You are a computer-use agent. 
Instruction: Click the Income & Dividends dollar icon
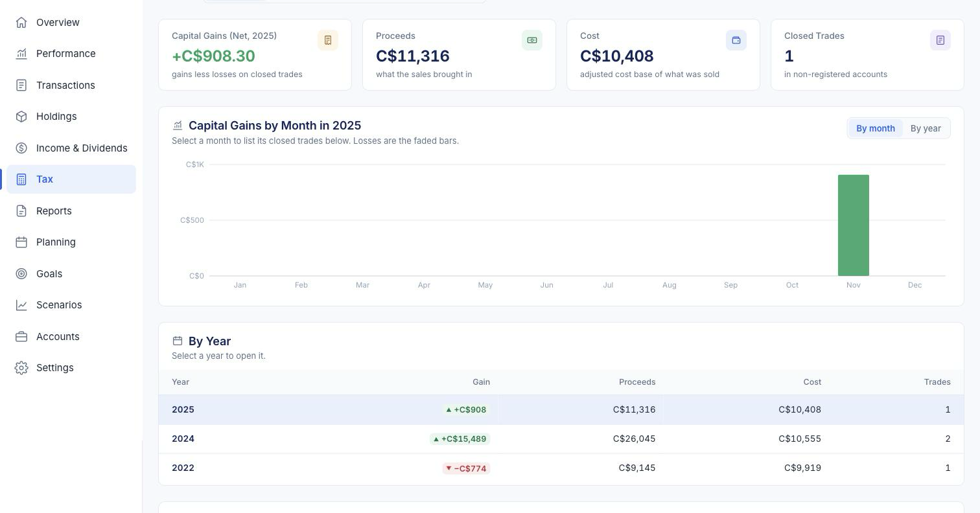(x=21, y=148)
